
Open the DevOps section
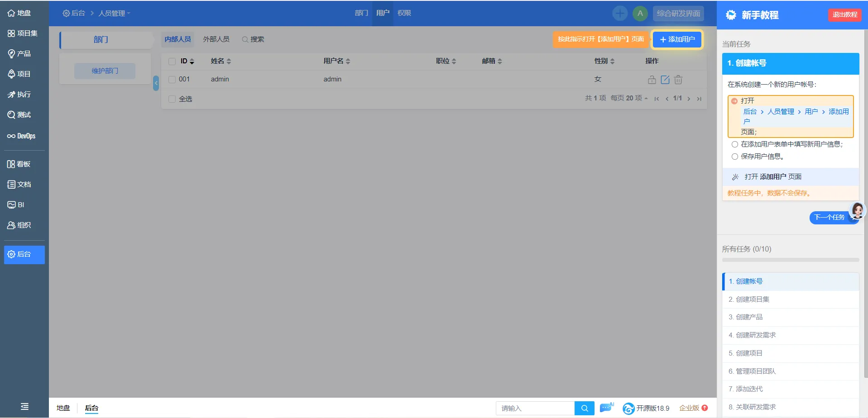[x=21, y=136]
